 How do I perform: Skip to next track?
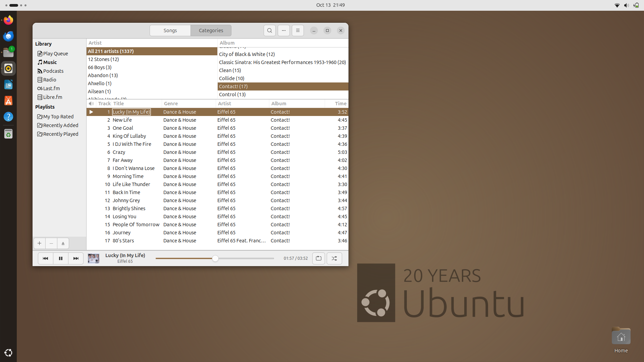pyautogui.click(x=76, y=258)
